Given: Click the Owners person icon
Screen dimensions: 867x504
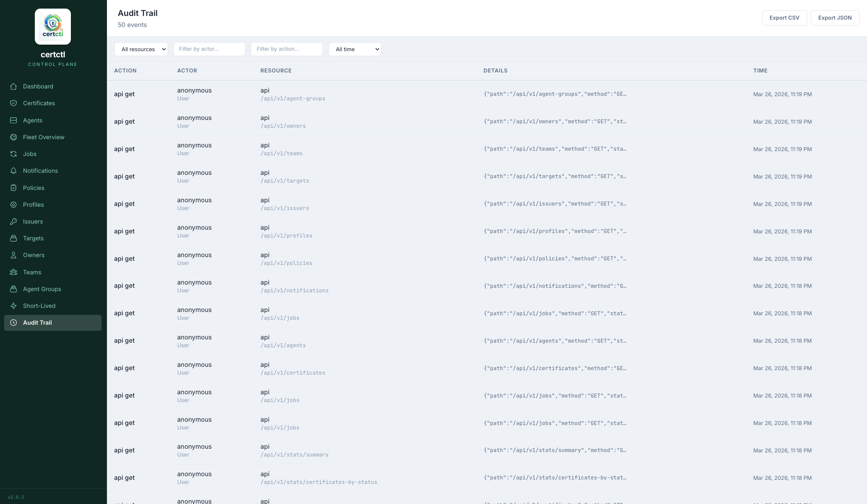Looking at the screenshot, I should [x=14, y=255].
